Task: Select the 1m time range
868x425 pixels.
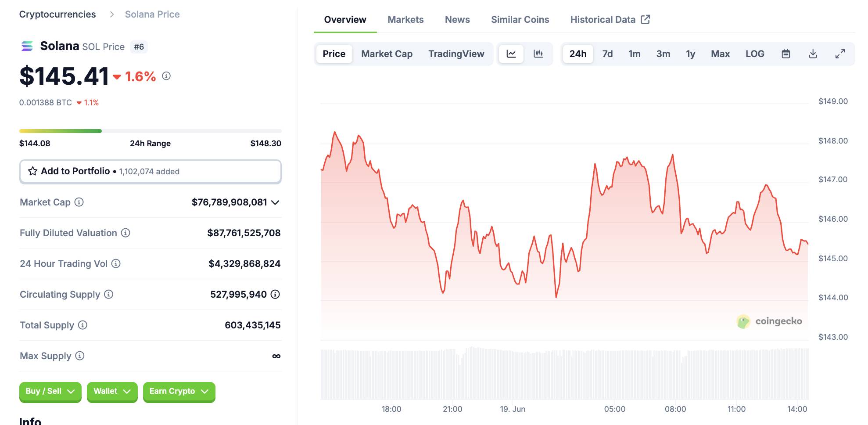Action: (635, 54)
